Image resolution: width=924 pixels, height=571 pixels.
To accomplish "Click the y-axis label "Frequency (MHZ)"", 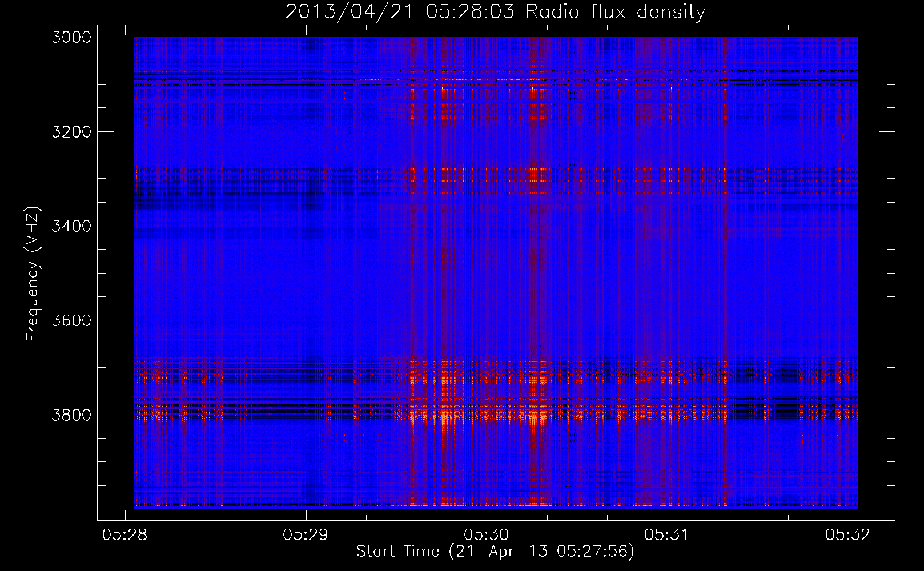I will click(x=33, y=274).
